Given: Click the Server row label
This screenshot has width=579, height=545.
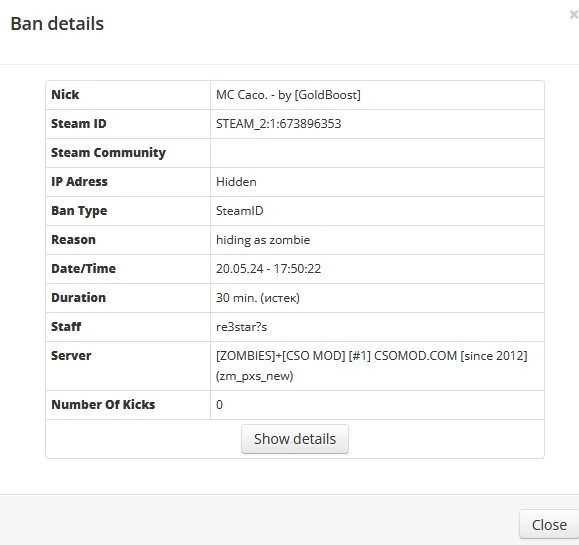Looking at the screenshot, I should [71, 356].
